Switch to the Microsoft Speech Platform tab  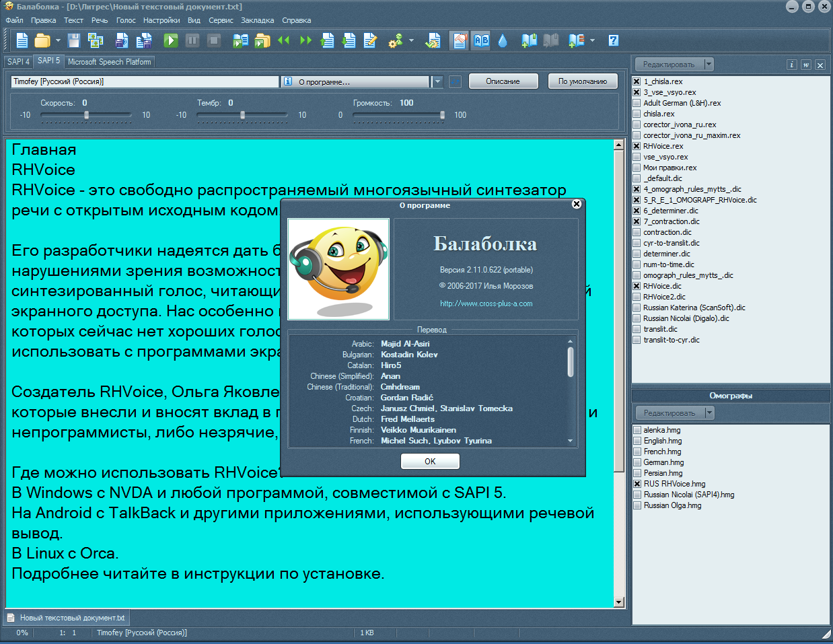coord(110,61)
